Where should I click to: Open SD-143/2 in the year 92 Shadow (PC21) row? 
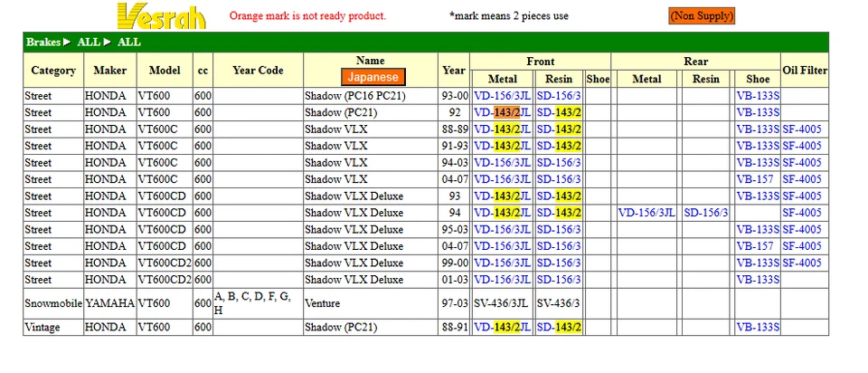(x=559, y=112)
